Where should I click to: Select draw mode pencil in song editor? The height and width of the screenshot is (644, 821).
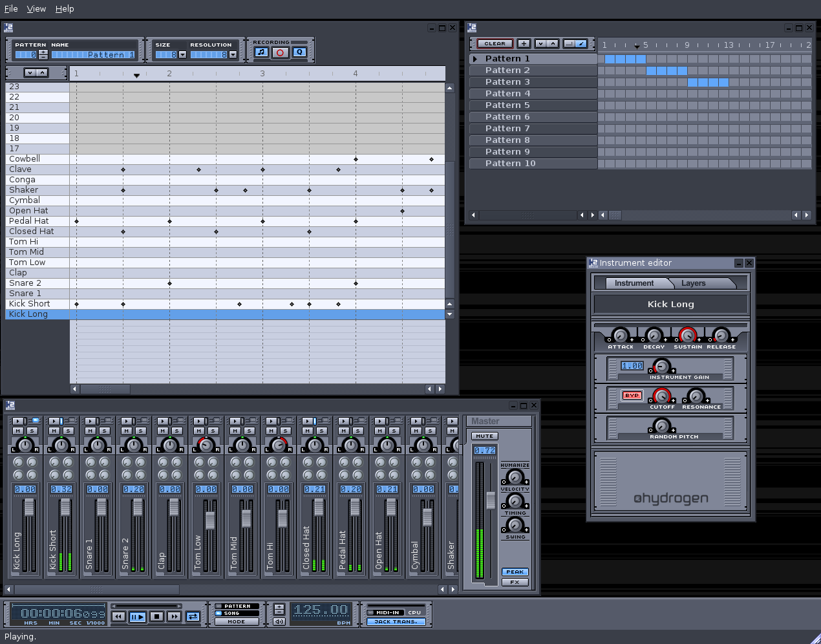tap(581, 44)
